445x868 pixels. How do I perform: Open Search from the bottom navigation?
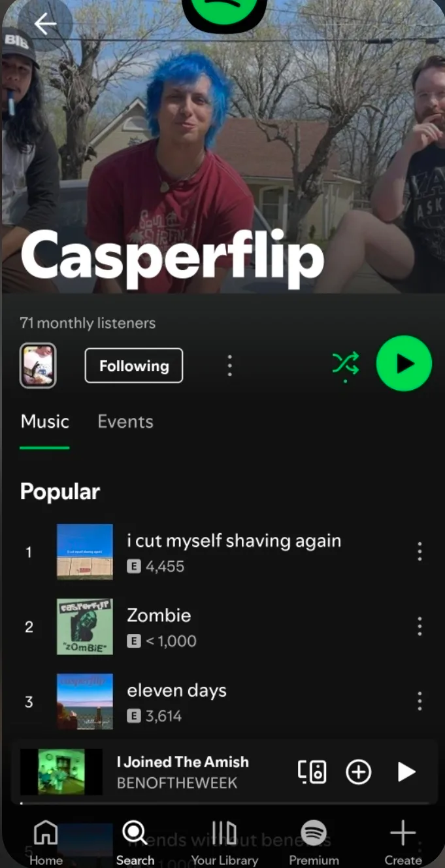point(135,843)
